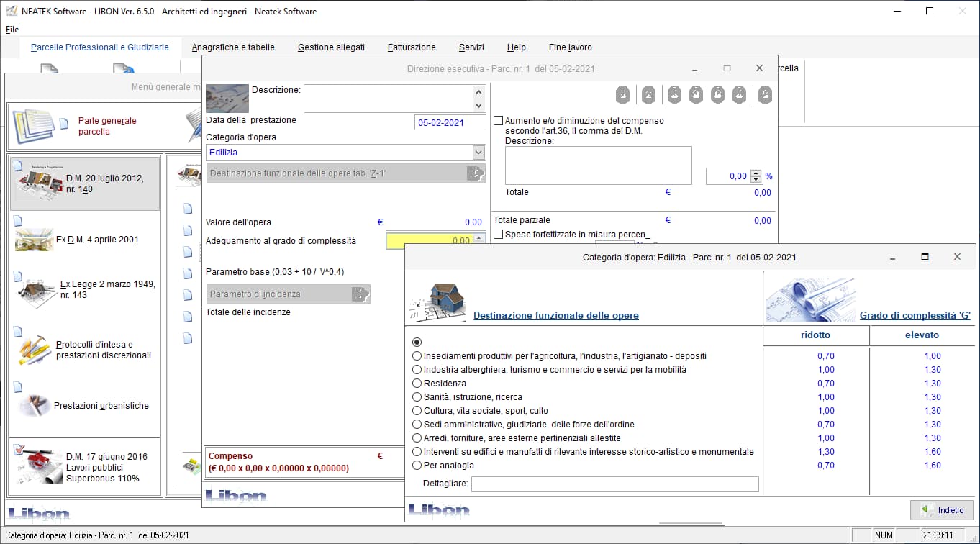Click Valore dell'opera amount field
This screenshot has width=980, height=544.
tap(436, 222)
